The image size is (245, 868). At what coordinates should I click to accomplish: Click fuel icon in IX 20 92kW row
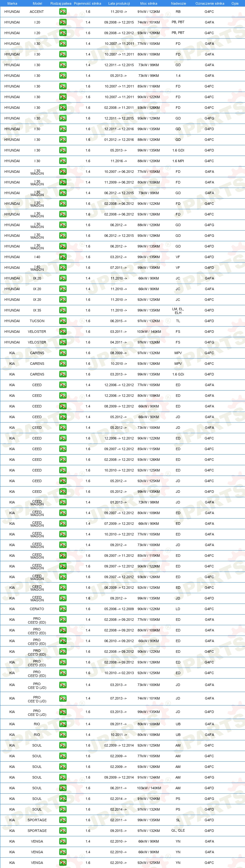pos(63,300)
